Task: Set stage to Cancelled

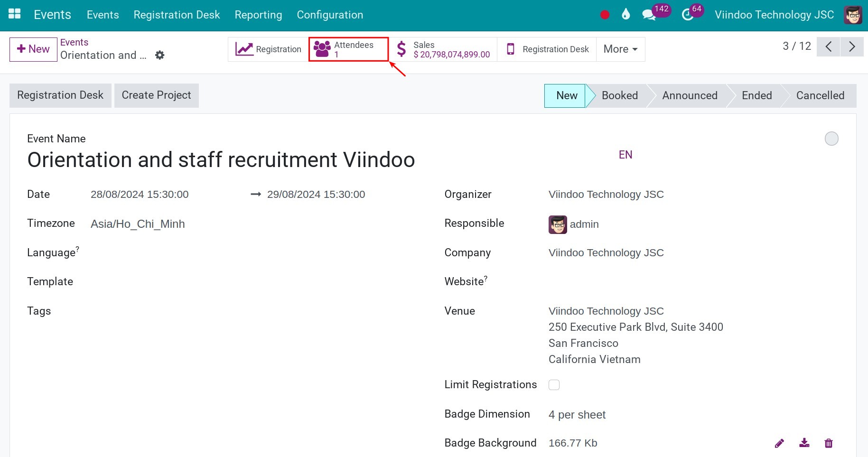Action: pos(820,96)
